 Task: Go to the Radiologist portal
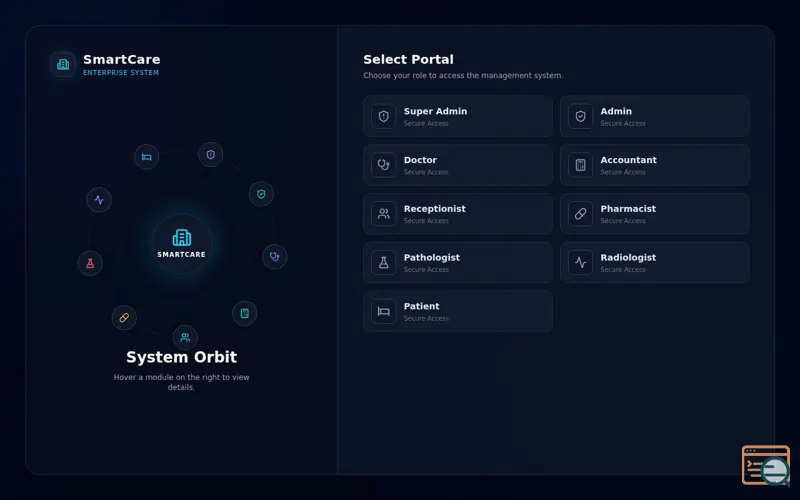(x=655, y=263)
